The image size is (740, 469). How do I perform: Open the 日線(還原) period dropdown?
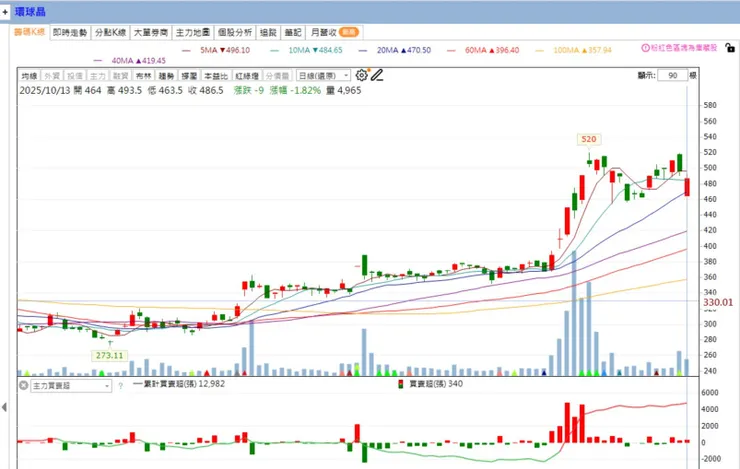323,75
